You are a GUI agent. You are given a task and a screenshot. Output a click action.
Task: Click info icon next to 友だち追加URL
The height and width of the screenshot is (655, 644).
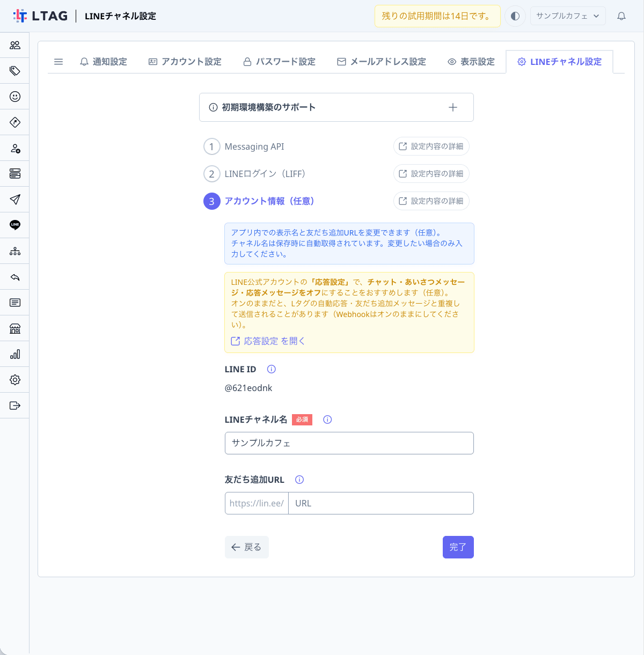coord(299,480)
